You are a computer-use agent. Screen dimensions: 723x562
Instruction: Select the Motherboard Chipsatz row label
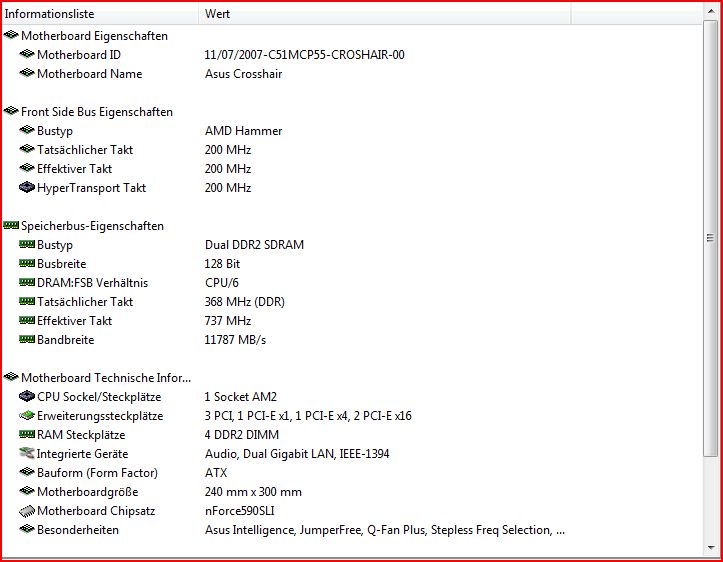pyautogui.click(x=96, y=511)
